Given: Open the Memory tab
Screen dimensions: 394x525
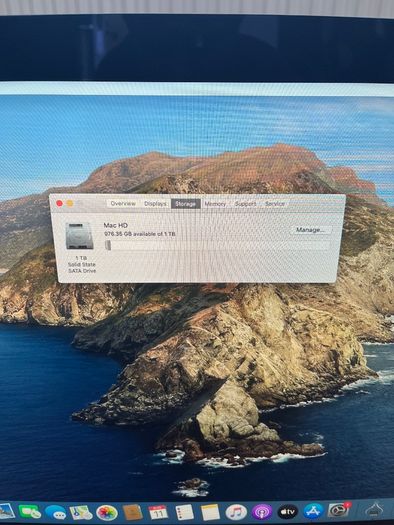Looking at the screenshot, I should (x=215, y=204).
